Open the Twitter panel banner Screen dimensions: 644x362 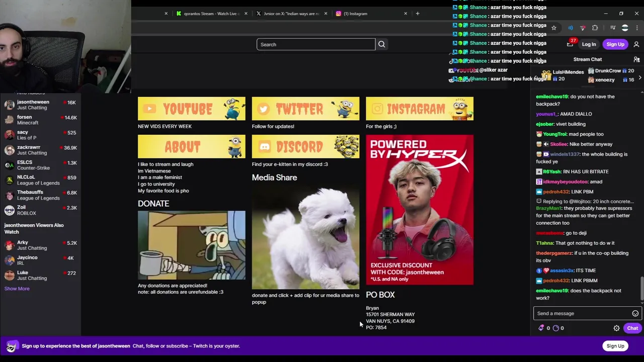pos(306,109)
